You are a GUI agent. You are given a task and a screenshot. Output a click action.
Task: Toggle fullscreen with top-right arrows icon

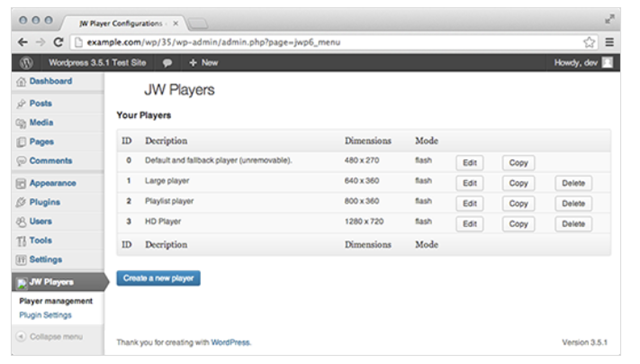click(x=609, y=19)
